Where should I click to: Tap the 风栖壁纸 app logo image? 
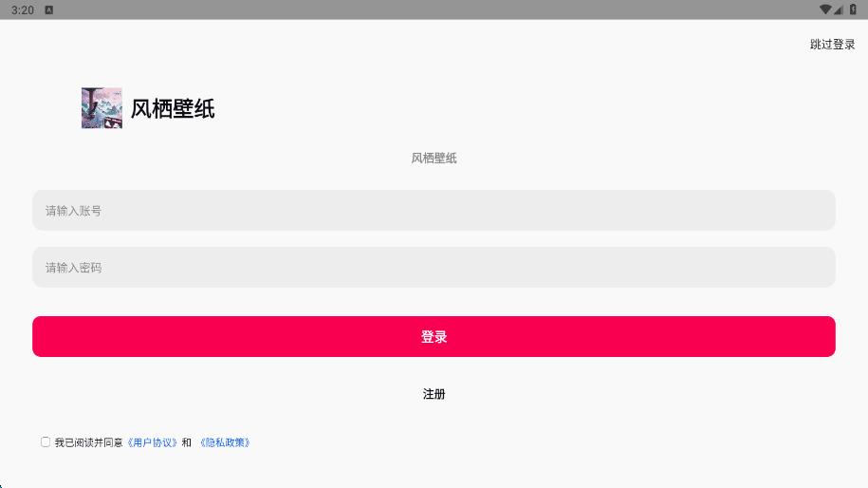(102, 108)
